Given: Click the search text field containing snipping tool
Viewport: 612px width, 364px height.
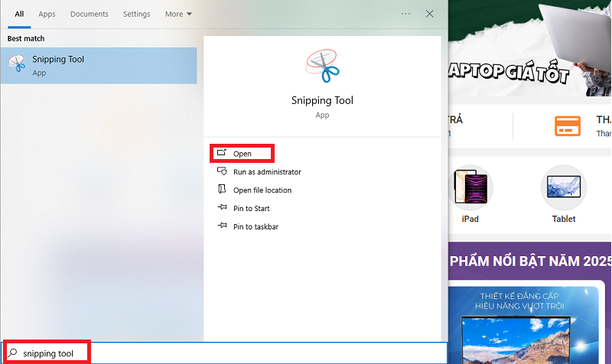Looking at the screenshot, I should (229, 353).
